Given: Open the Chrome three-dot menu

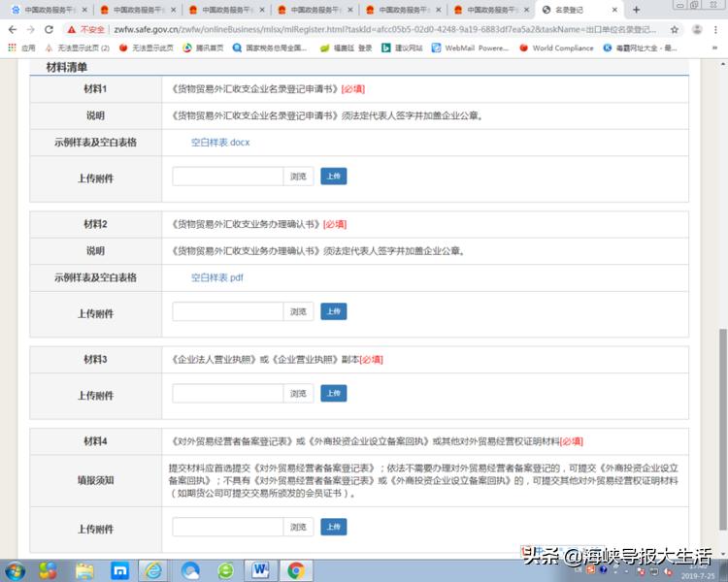Looking at the screenshot, I should click(715, 30).
